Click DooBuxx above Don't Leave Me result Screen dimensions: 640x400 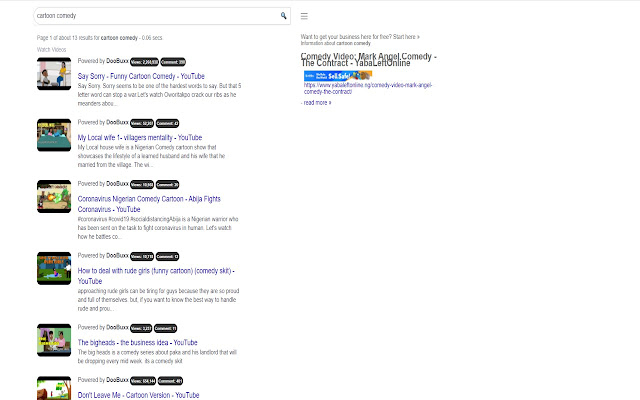click(118, 380)
